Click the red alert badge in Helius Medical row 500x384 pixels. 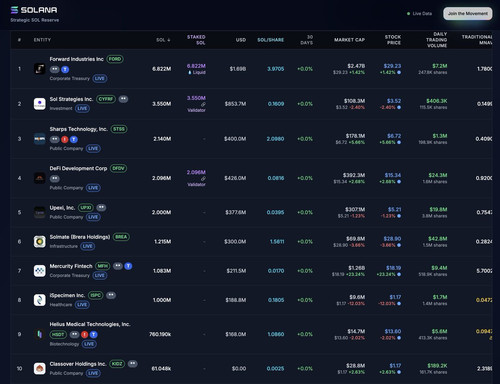point(84,334)
